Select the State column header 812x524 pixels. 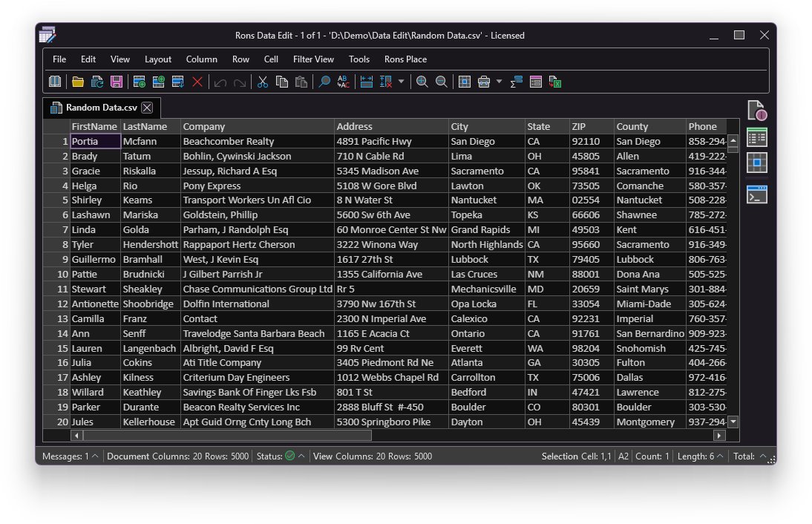547,126
